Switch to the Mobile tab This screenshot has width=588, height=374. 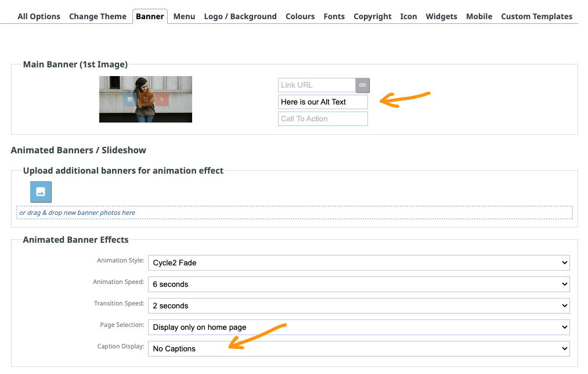tap(479, 16)
